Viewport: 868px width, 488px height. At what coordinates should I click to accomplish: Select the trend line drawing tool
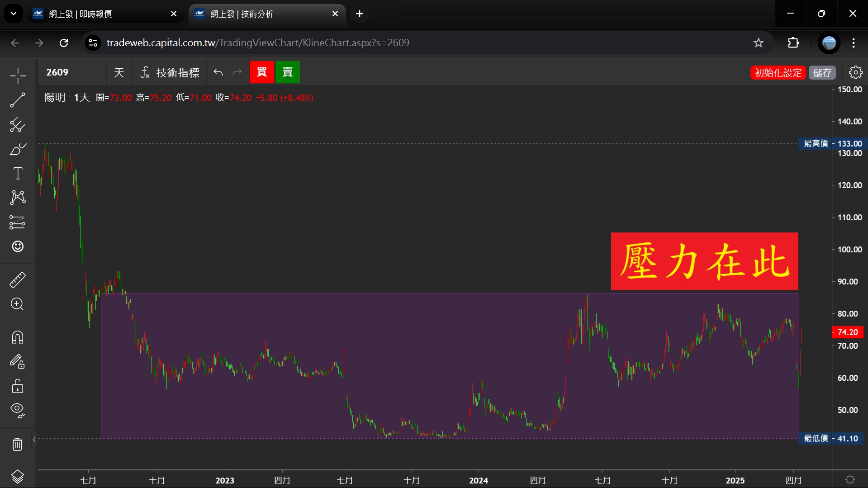coord(18,100)
